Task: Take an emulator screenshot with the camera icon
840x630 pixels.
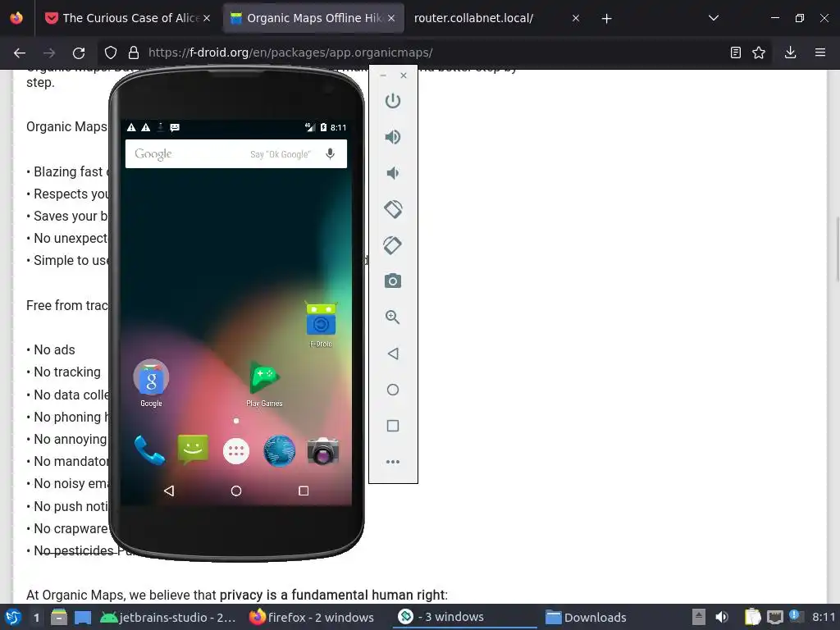Action: [393, 281]
